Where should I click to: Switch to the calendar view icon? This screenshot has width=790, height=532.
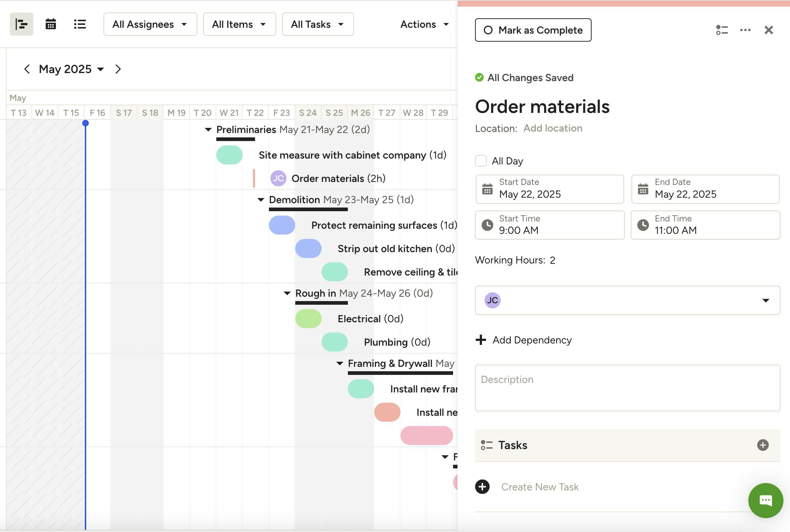click(50, 24)
